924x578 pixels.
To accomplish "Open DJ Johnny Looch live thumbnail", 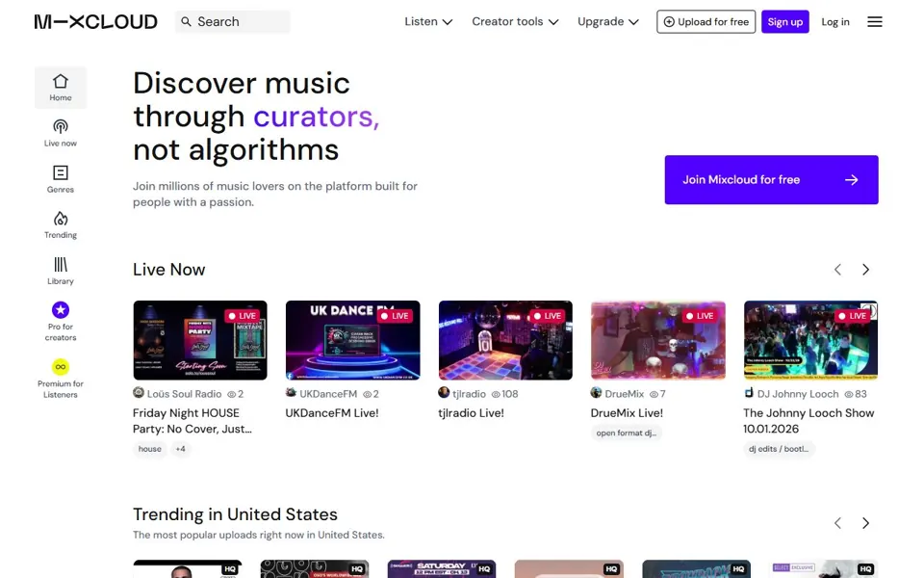I will pos(810,340).
